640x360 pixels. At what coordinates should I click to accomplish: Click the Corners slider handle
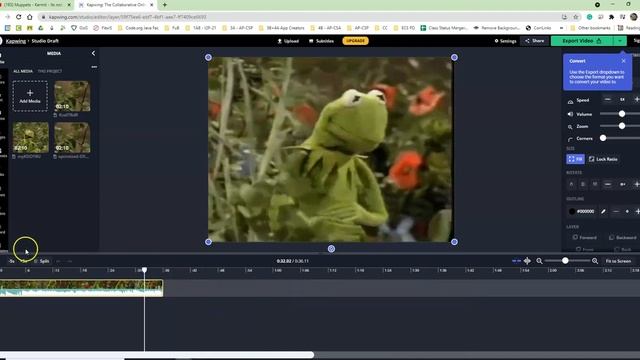point(603,138)
